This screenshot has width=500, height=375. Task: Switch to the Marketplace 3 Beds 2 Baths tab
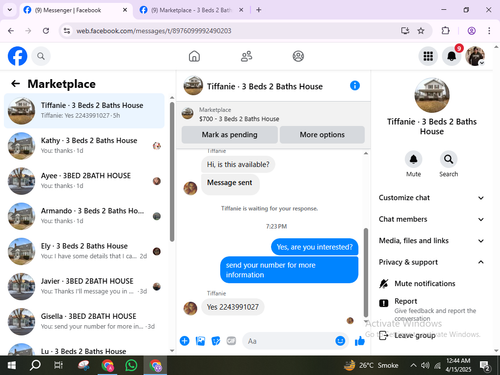[191, 10]
